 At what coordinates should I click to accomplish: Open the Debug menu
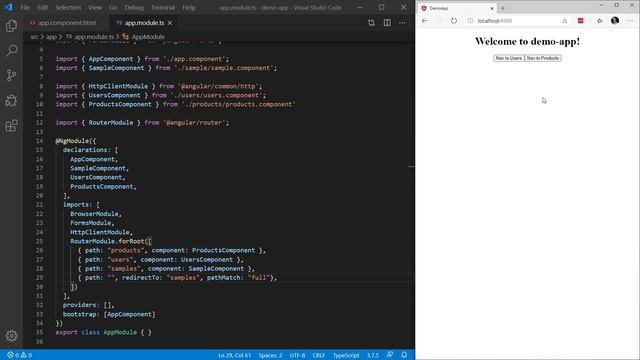[134, 7]
